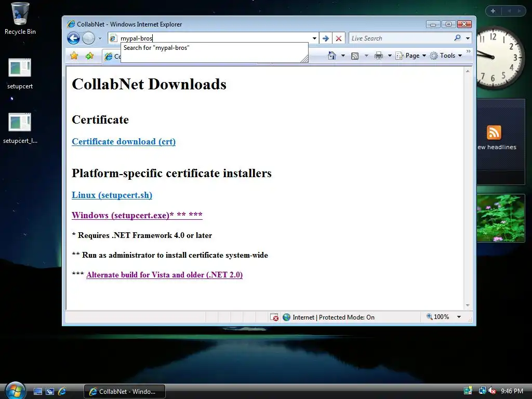Show more toolbar commands via chevron
532x399 pixels.
469,51
